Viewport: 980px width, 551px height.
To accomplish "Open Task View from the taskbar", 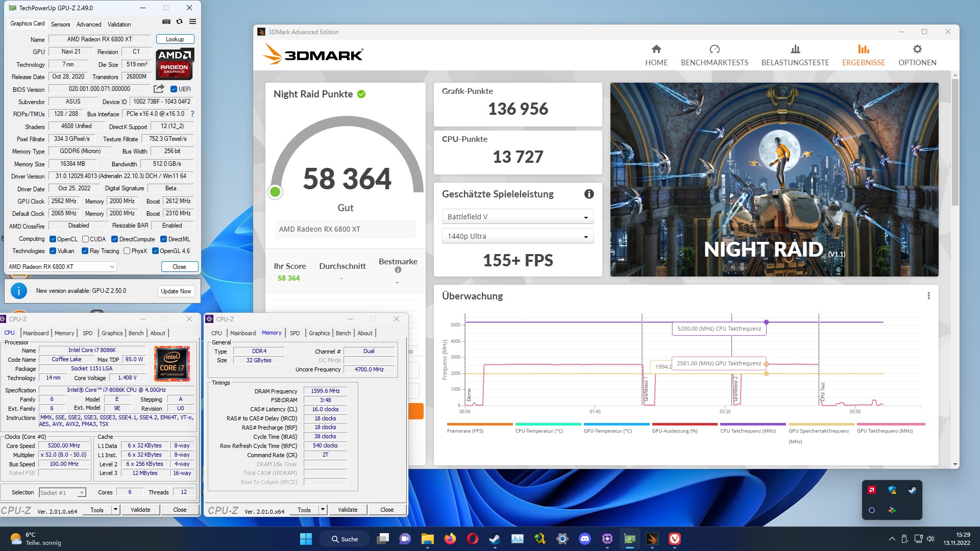I will pos(383,539).
